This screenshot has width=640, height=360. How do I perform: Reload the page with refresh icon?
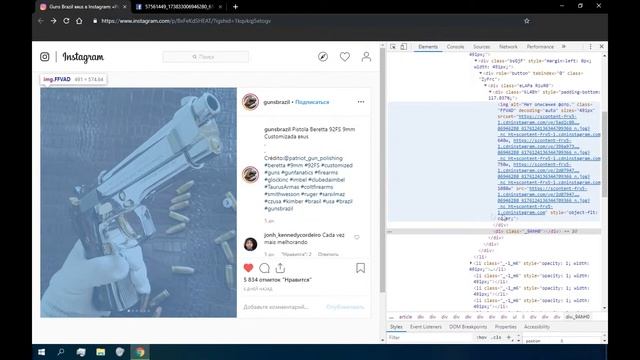[66, 21]
